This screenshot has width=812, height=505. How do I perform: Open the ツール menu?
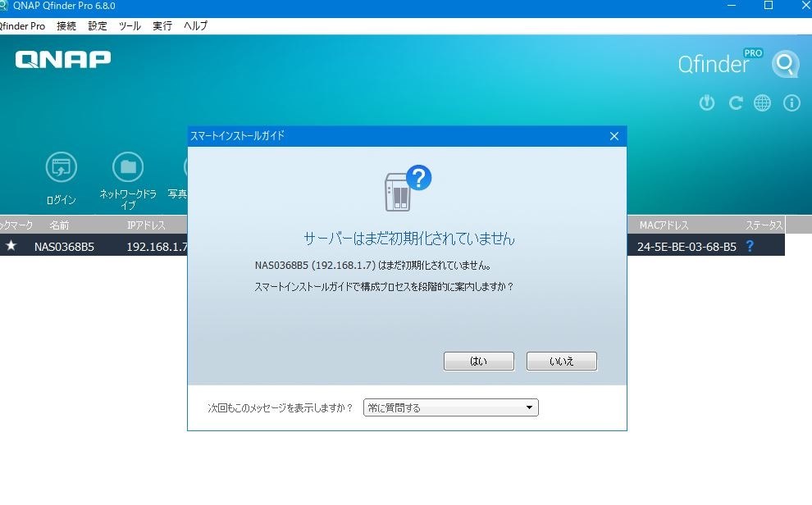130,25
